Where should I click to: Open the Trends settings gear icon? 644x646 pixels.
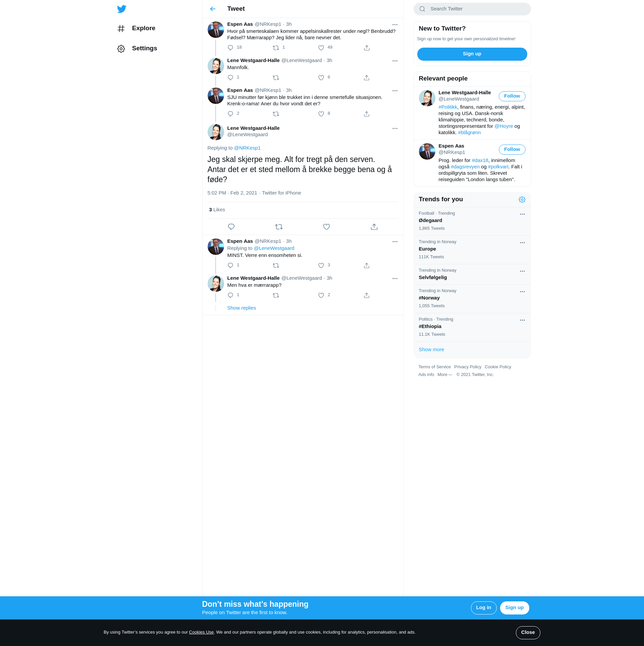point(522,200)
